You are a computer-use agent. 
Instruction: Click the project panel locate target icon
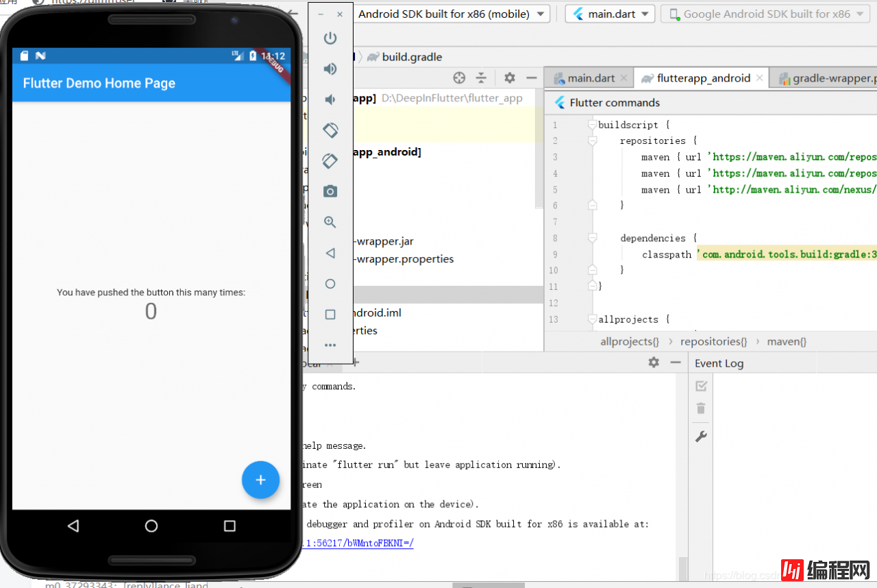[460, 78]
